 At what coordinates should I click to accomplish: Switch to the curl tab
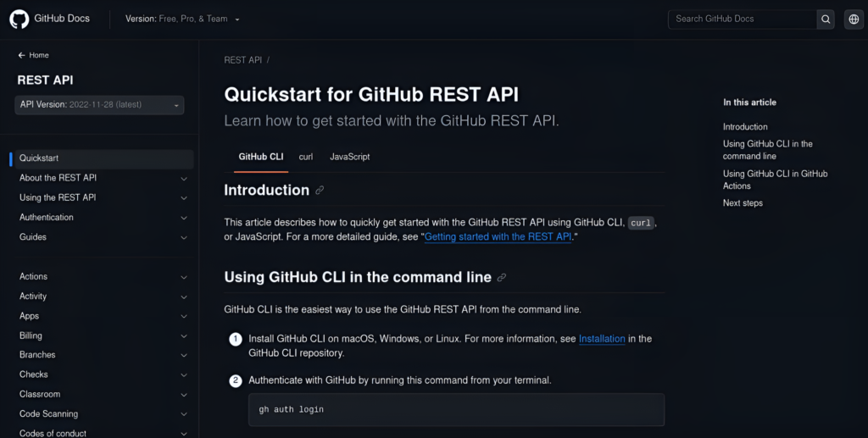point(306,157)
